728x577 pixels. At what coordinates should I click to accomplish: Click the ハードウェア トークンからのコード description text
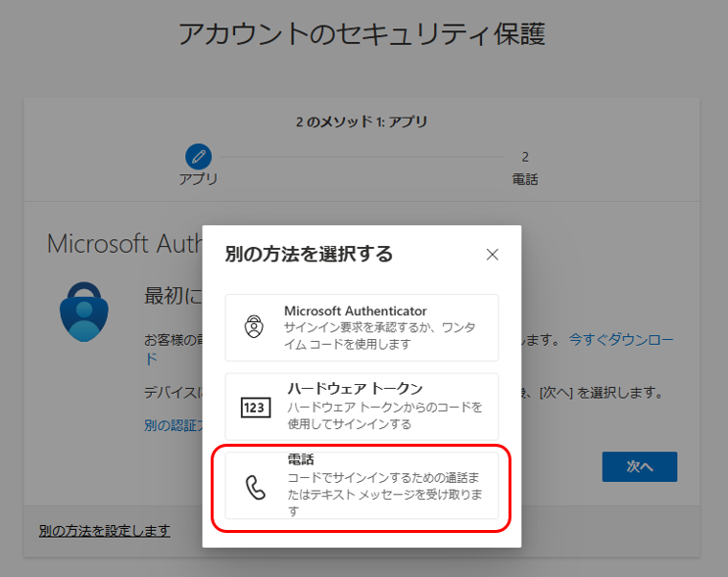pyautogui.click(x=385, y=415)
